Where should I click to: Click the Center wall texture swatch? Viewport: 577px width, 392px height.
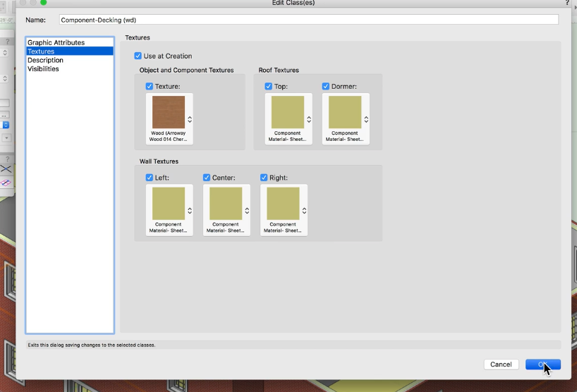[226, 204]
